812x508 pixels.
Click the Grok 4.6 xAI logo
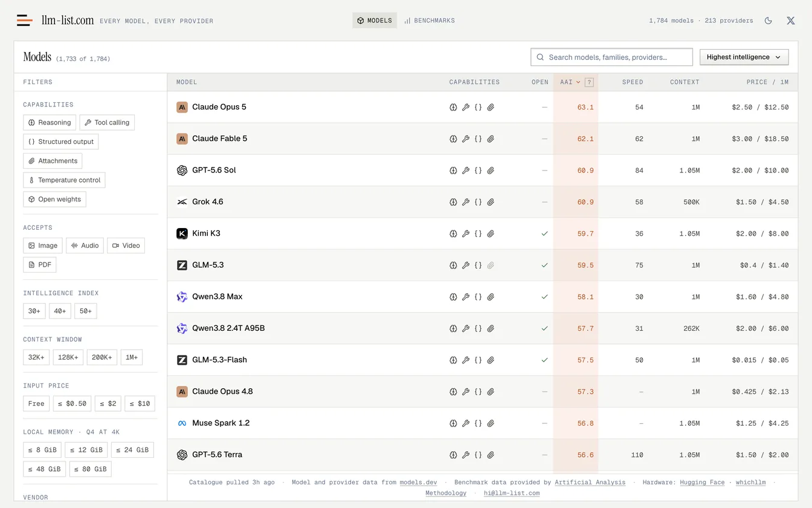point(182,202)
